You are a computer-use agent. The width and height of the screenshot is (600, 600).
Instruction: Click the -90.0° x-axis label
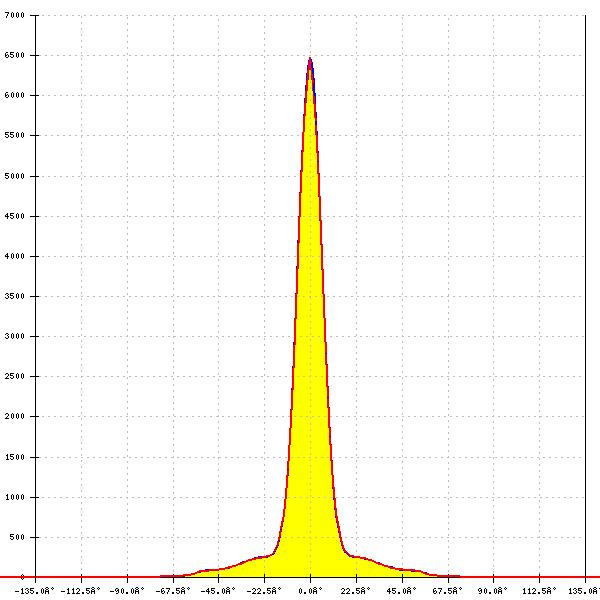tap(126, 591)
